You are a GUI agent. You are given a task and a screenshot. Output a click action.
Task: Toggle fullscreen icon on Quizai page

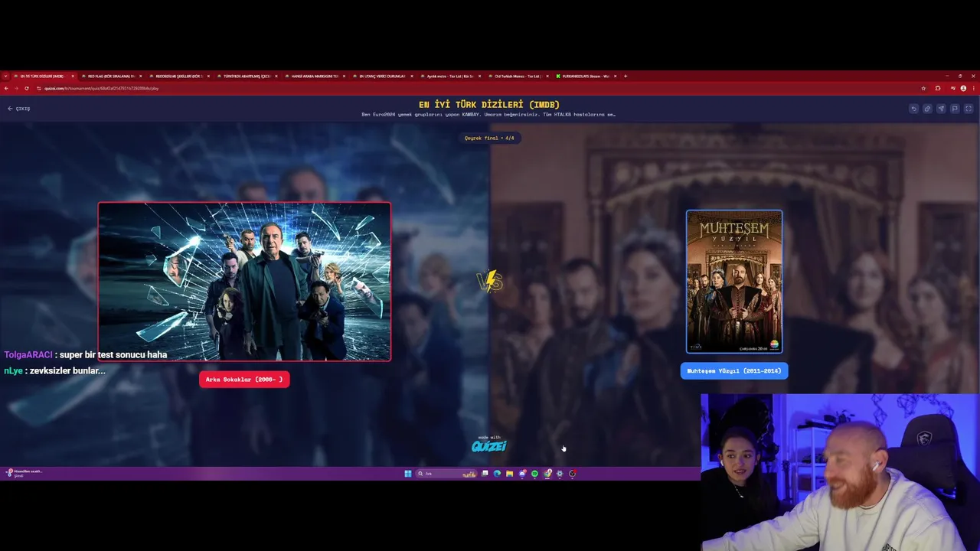(x=969, y=109)
